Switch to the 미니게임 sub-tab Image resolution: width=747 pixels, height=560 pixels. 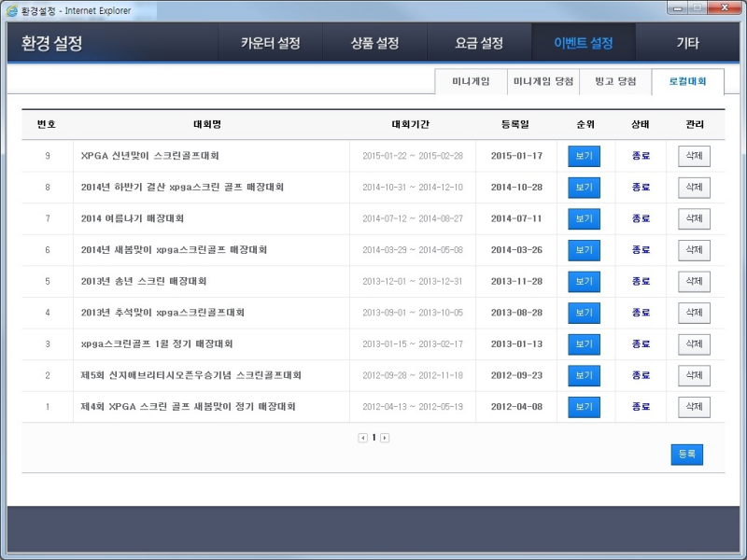pos(471,82)
